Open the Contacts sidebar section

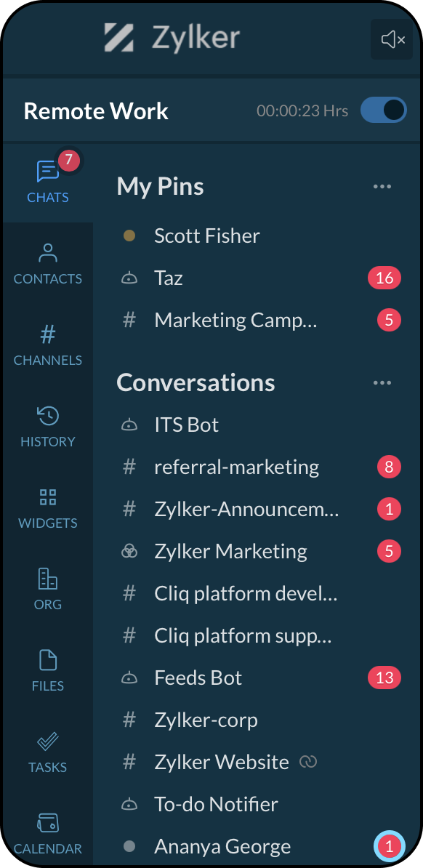[48, 264]
